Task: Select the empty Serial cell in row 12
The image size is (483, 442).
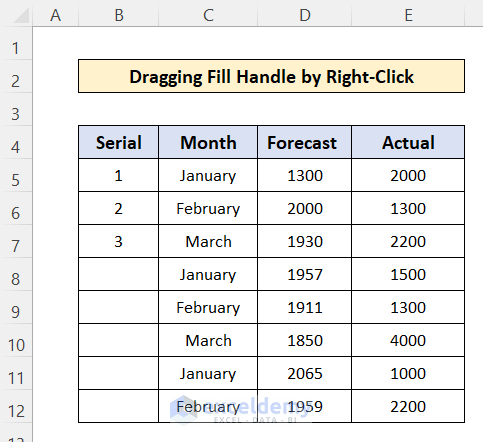Action: click(119, 406)
